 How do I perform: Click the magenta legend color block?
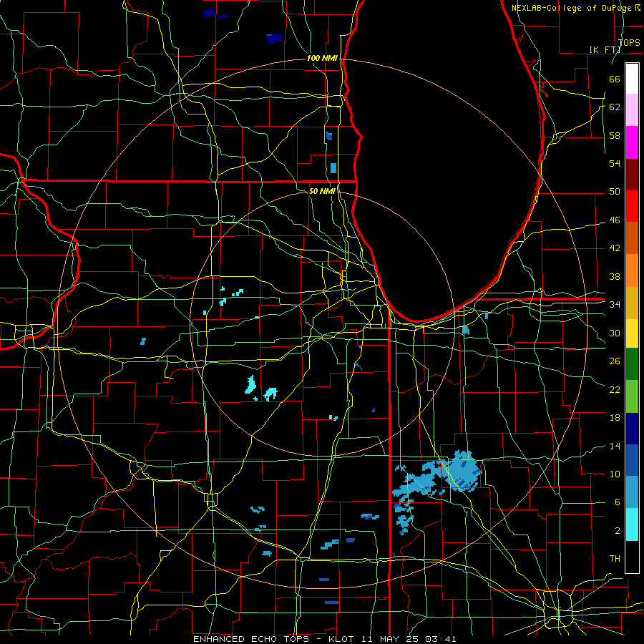coord(632,142)
